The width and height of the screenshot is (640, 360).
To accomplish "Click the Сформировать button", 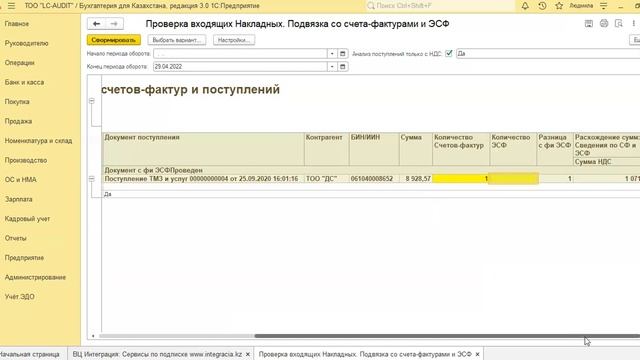I will pos(113,40).
